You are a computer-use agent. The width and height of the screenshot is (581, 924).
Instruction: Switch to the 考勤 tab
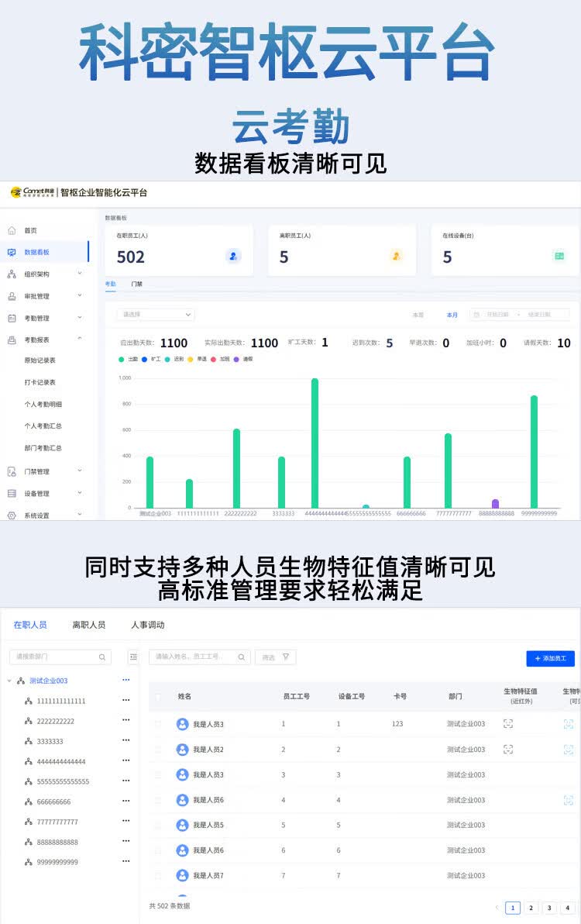[x=110, y=284]
